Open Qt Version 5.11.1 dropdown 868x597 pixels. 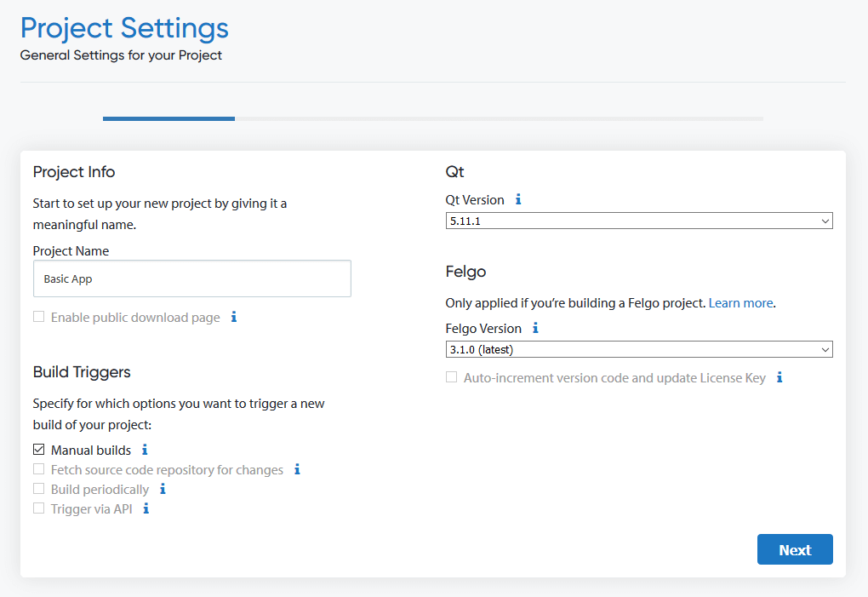coord(639,221)
